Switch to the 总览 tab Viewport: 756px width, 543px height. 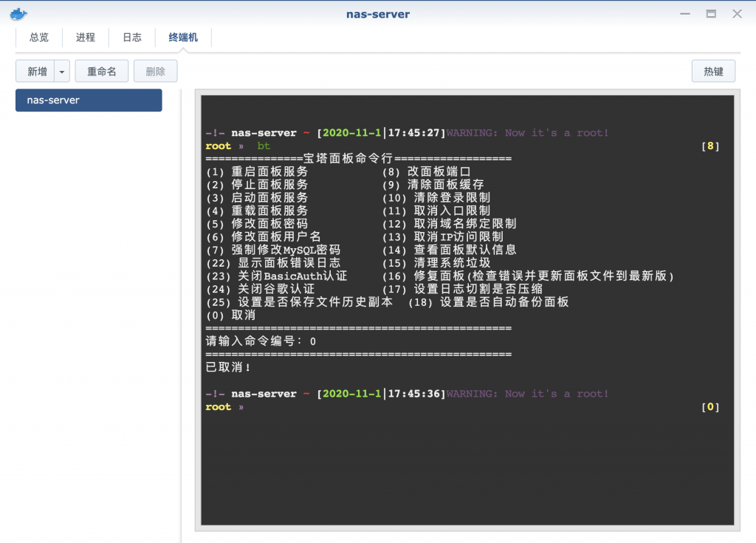click(39, 38)
